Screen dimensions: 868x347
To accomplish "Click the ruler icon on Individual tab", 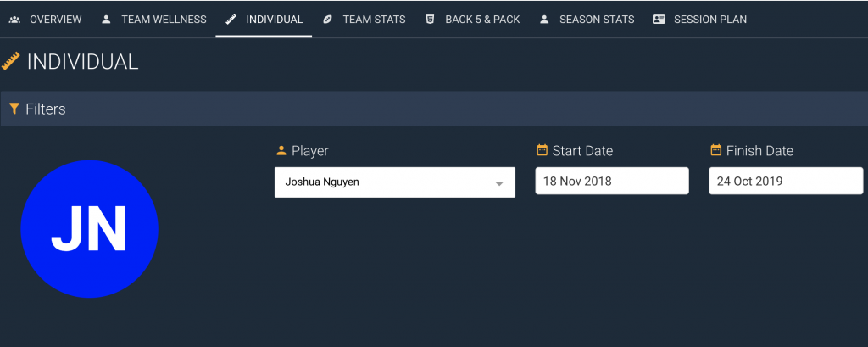I will coord(231,20).
